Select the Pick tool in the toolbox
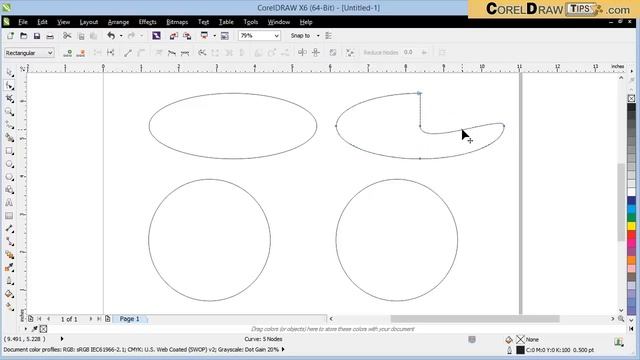Viewport: 640px width, 360px height. coord(9,72)
